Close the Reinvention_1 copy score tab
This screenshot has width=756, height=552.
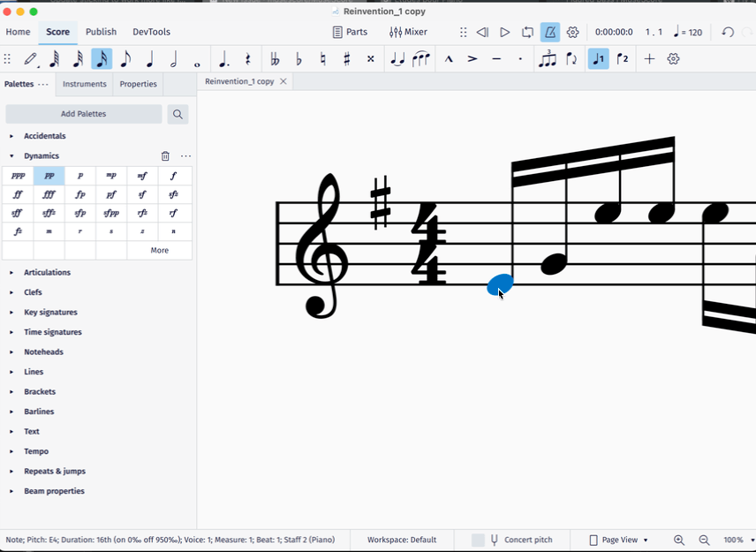(x=283, y=81)
